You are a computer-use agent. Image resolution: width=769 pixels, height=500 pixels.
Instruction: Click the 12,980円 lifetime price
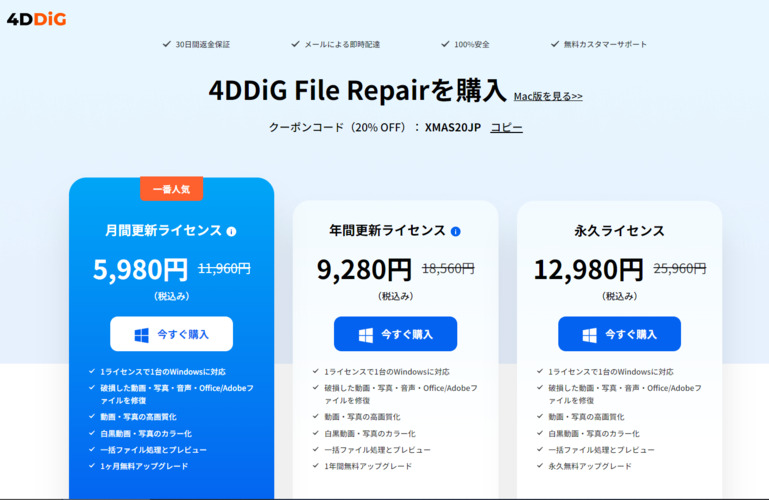tap(589, 270)
